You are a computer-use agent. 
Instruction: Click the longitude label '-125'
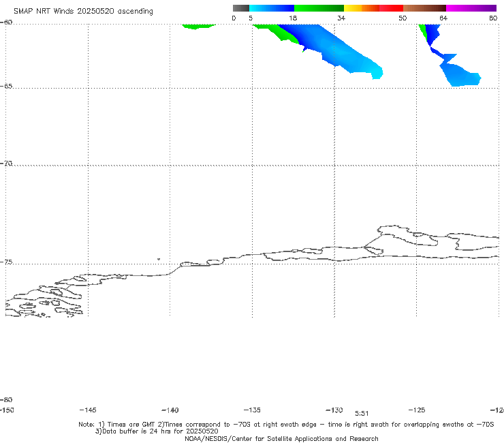point(417,410)
